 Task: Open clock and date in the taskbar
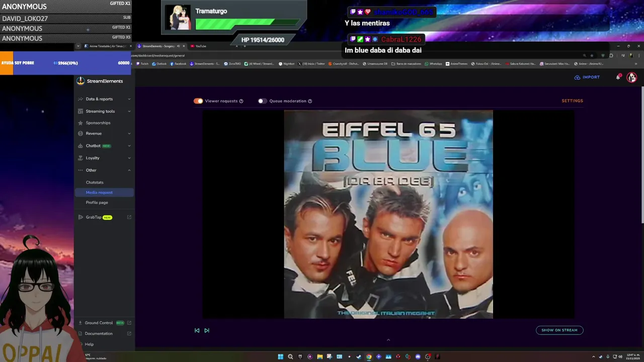pyautogui.click(x=633, y=357)
